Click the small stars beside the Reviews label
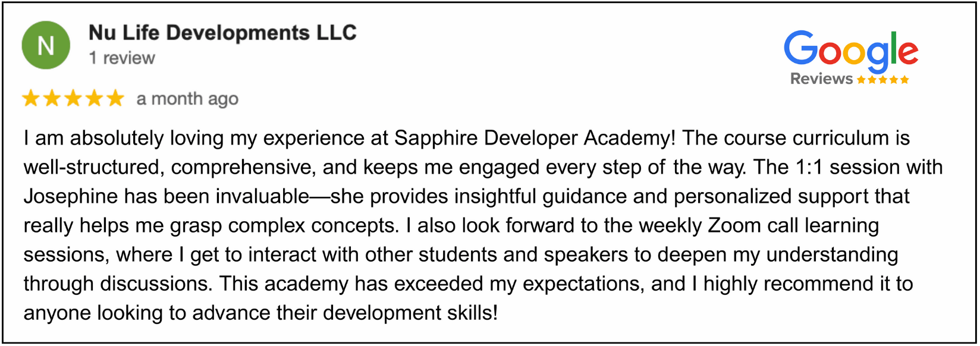This screenshot has width=980, height=346. (883, 80)
